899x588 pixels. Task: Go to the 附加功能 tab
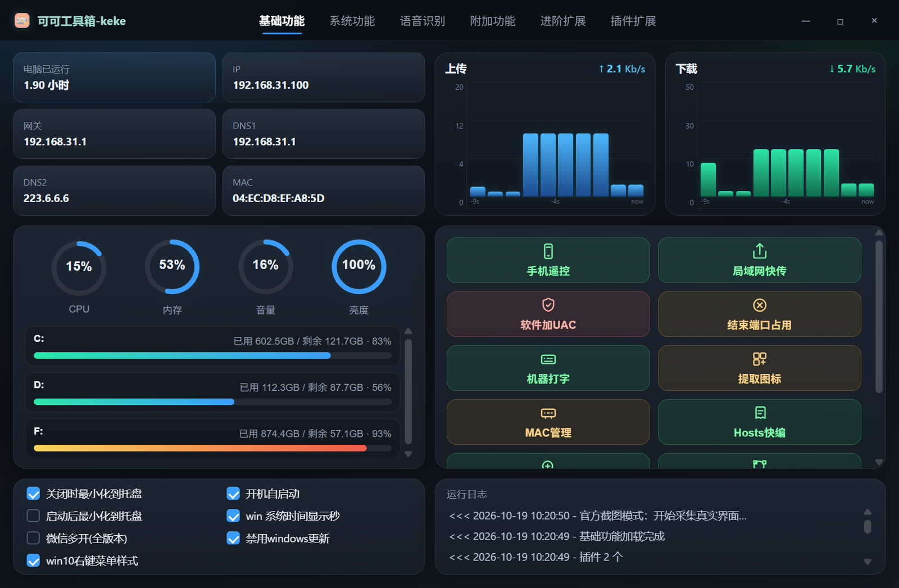(x=493, y=21)
